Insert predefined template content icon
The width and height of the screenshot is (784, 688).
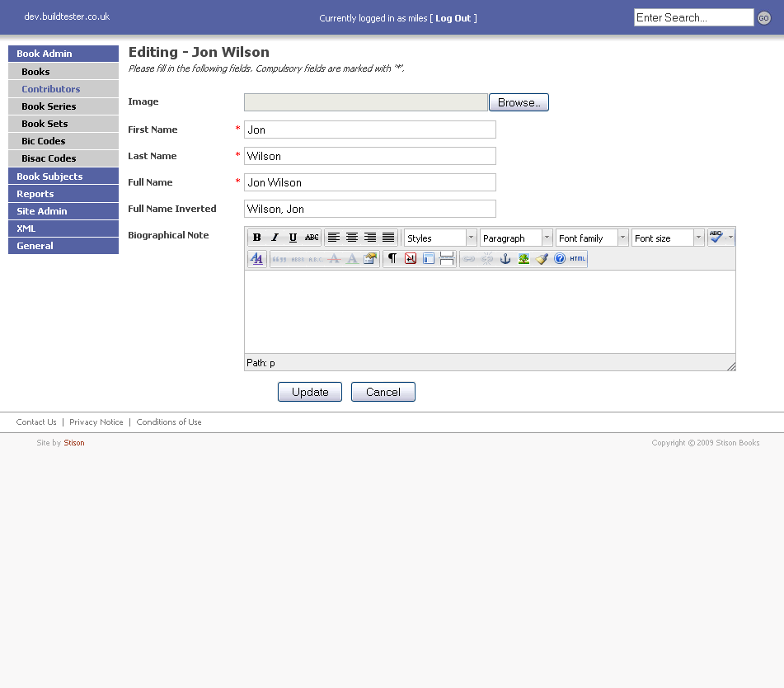coord(429,259)
